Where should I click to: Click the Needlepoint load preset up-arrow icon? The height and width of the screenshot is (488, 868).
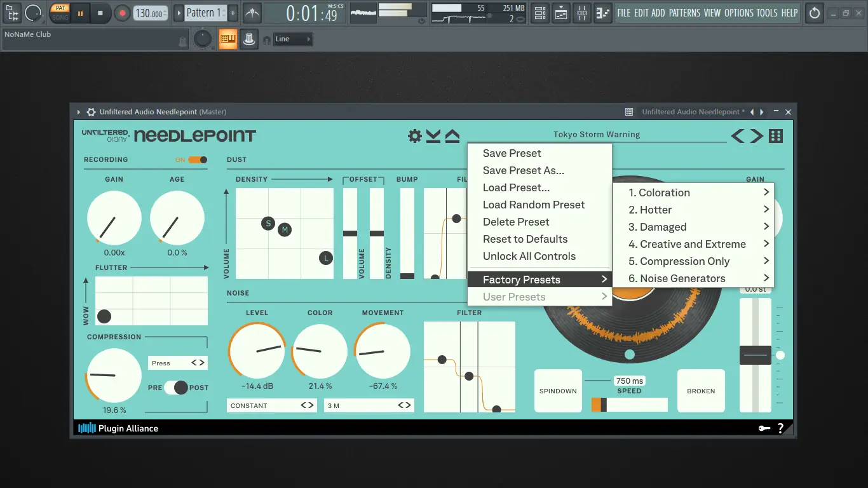tap(452, 135)
